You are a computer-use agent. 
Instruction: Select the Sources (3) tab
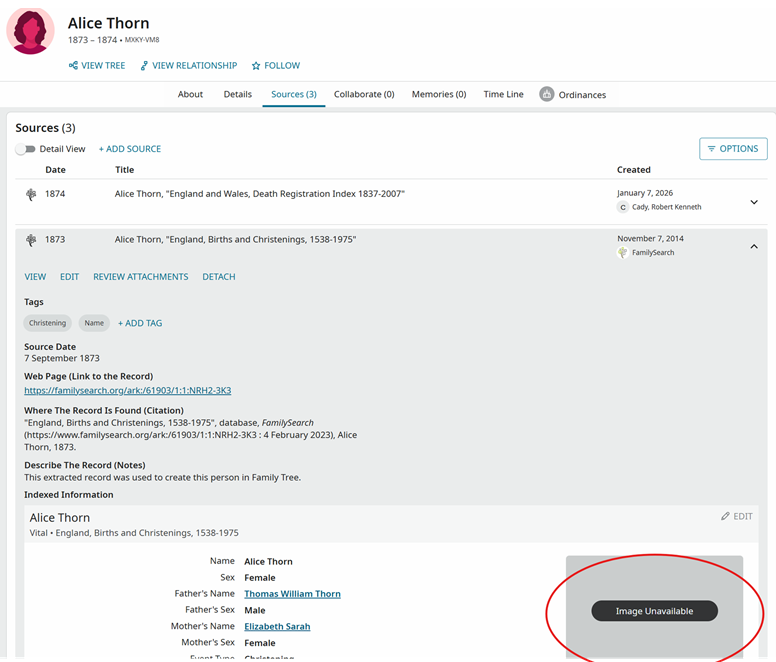(294, 94)
